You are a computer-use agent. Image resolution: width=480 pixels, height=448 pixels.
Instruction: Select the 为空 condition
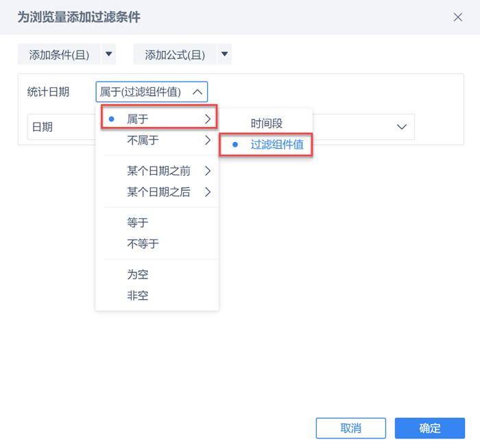click(x=138, y=274)
